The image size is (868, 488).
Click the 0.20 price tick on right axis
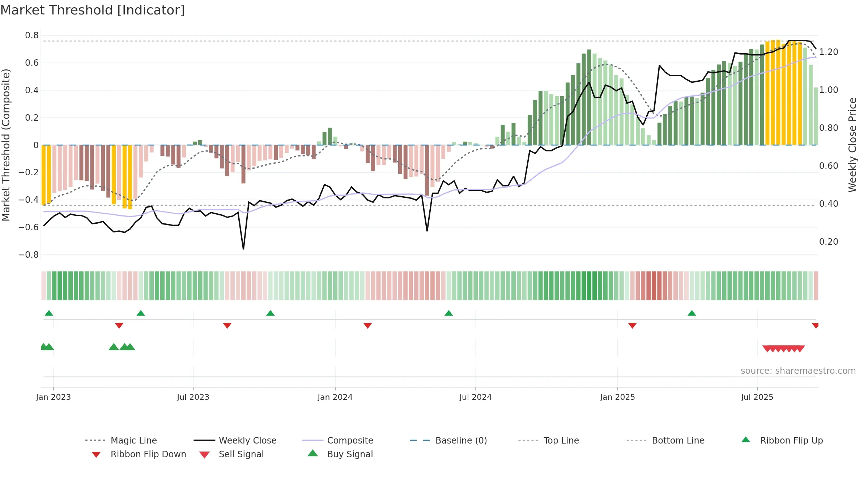click(x=829, y=242)
